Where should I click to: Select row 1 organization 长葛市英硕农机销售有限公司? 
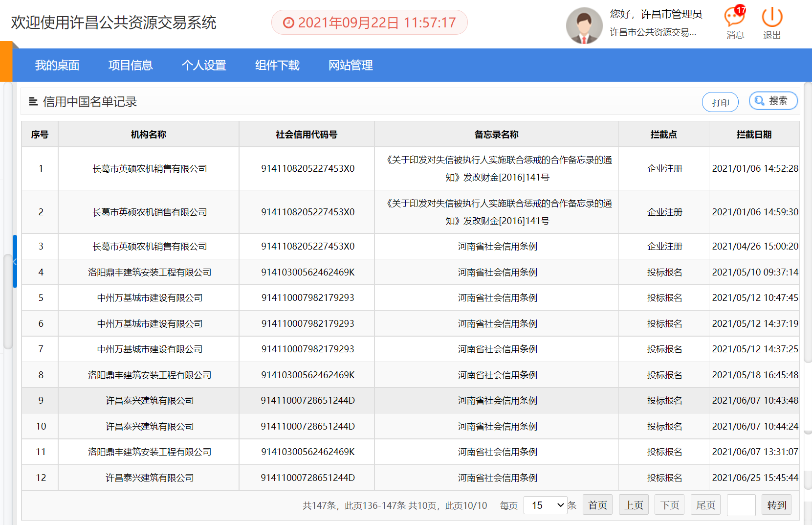coord(150,169)
